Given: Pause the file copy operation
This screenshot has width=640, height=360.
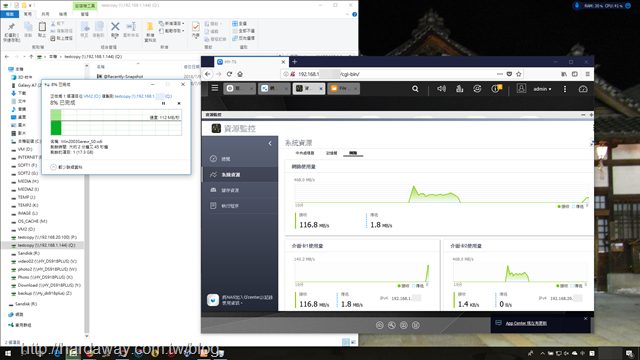Looking at the screenshot, I should [x=164, y=103].
